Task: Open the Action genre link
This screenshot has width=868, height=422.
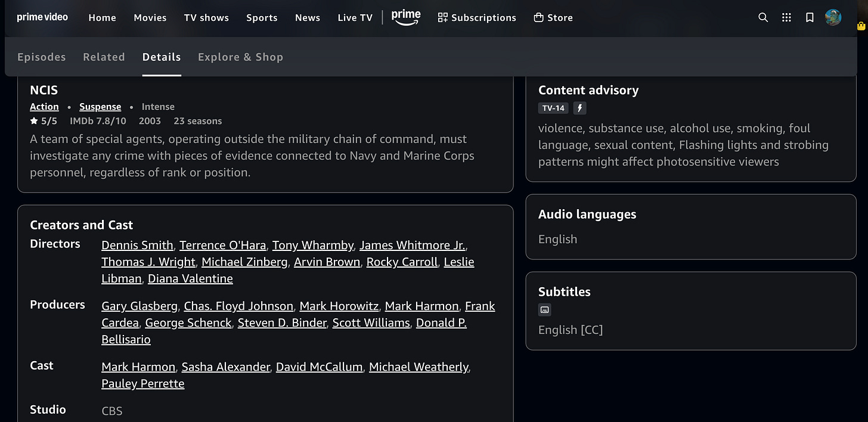Action: tap(44, 107)
